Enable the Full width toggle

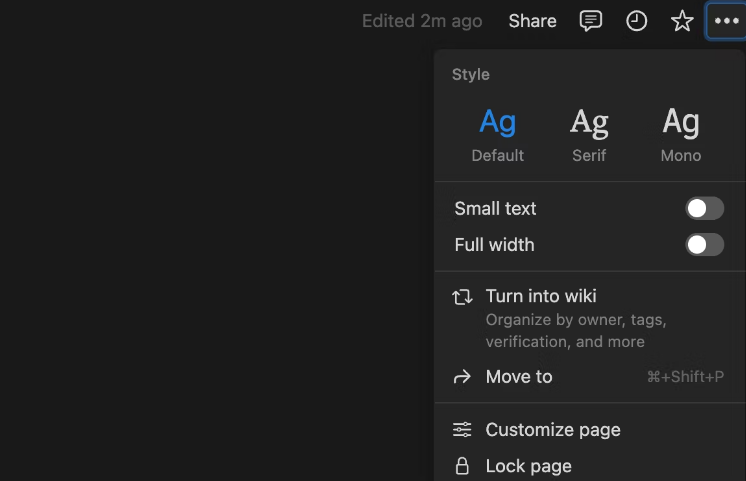pos(704,245)
